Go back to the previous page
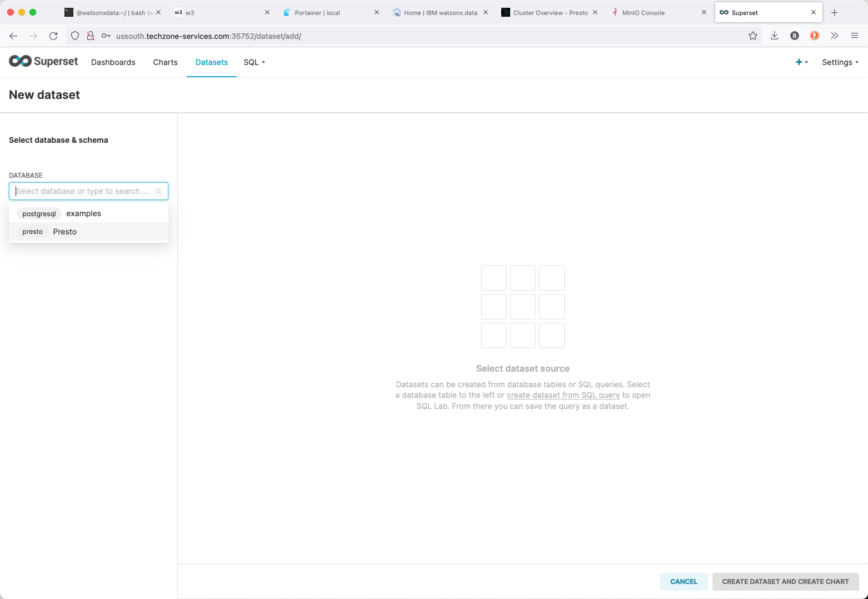Screen dimensions: 868x599 13,36
